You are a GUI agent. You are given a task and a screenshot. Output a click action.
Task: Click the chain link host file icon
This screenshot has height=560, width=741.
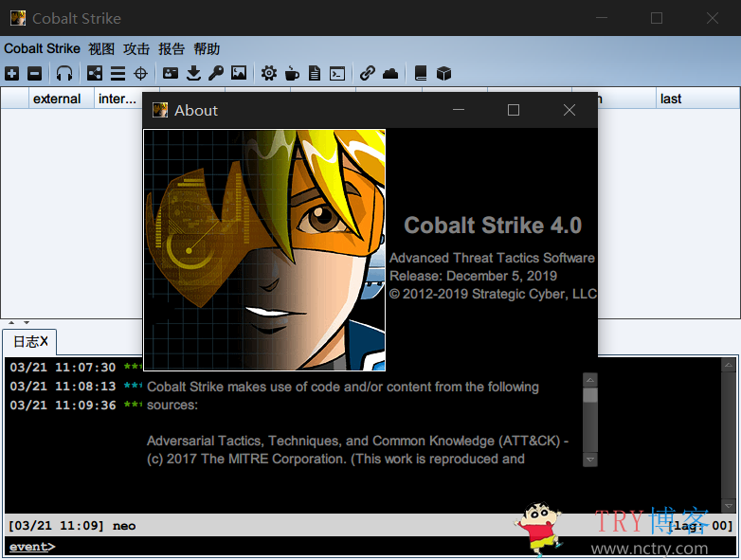[x=368, y=73]
